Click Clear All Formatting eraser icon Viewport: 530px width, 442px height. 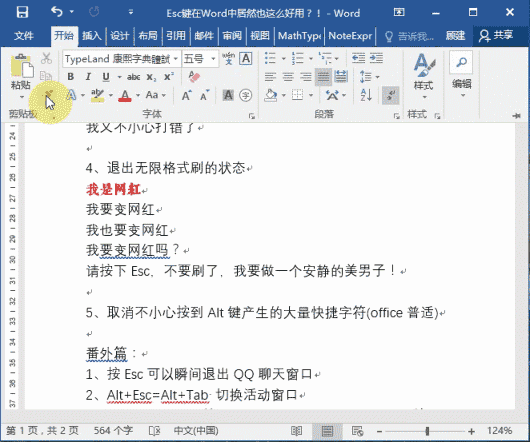[x=194, y=77]
